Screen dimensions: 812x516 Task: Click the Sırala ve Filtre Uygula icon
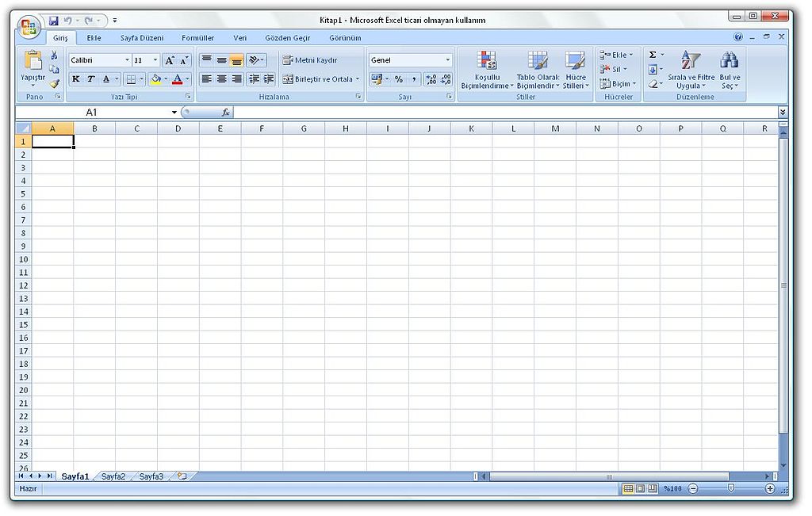coord(691,70)
